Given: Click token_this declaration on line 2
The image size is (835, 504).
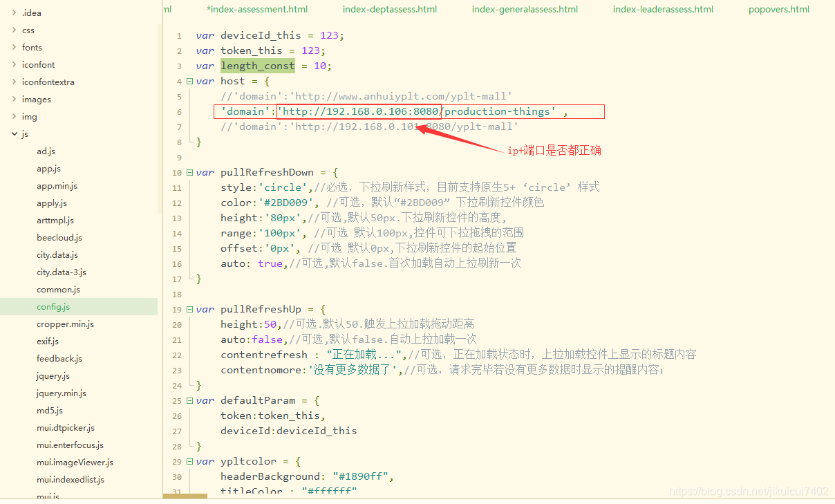Looking at the screenshot, I should 252,51.
